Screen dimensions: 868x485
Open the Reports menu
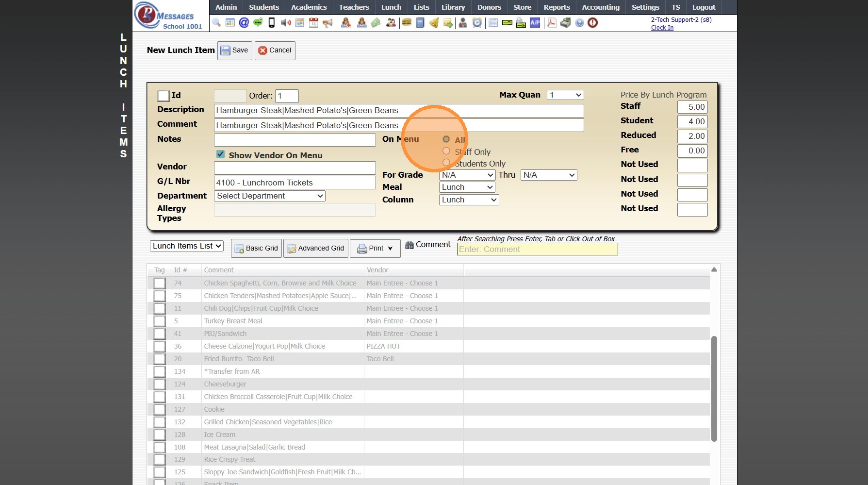point(557,7)
